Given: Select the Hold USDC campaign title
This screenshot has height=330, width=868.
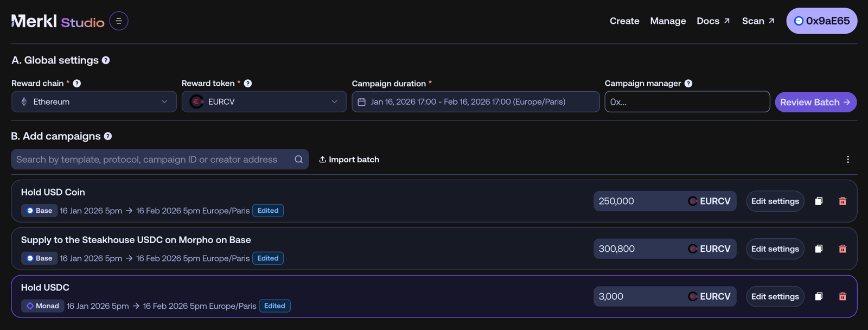Looking at the screenshot, I should 45,288.
